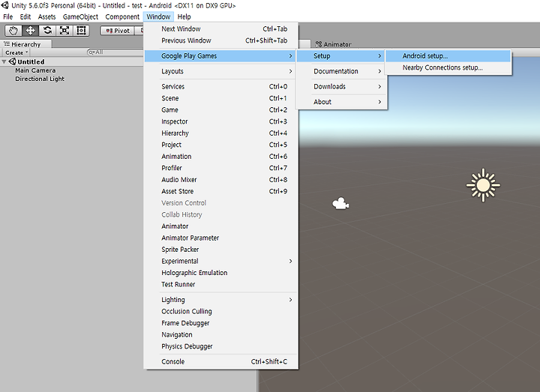
Task: Open the Services window entry
Action: 220,87
